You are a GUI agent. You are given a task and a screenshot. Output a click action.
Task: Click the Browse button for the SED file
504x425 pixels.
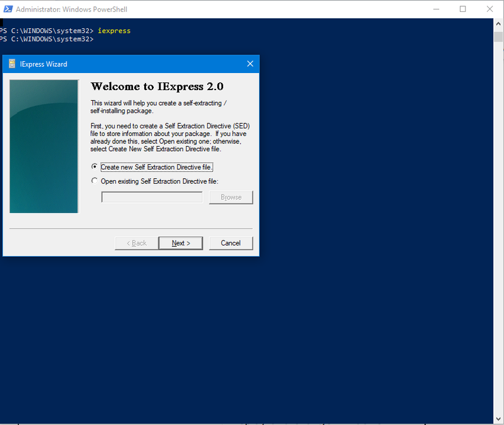point(231,197)
